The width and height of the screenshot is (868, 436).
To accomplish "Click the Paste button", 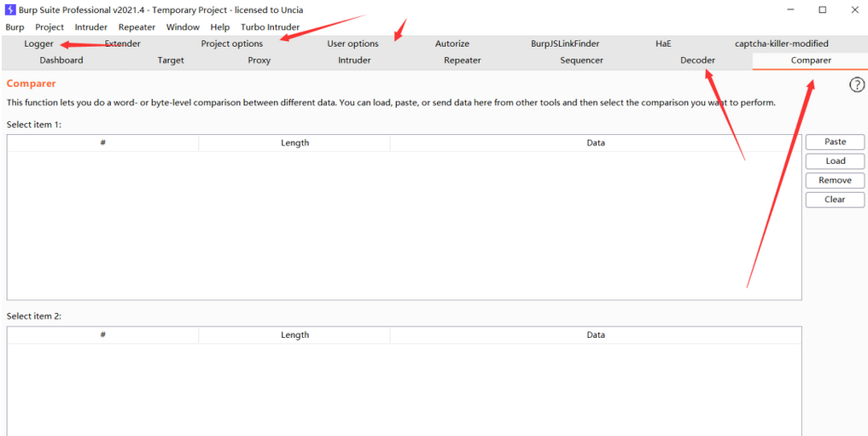I will tap(835, 142).
